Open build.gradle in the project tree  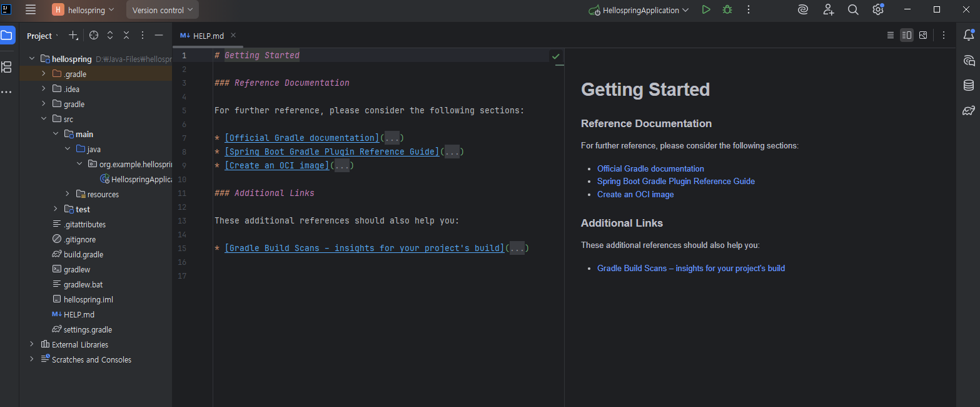(x=83, y=254)
